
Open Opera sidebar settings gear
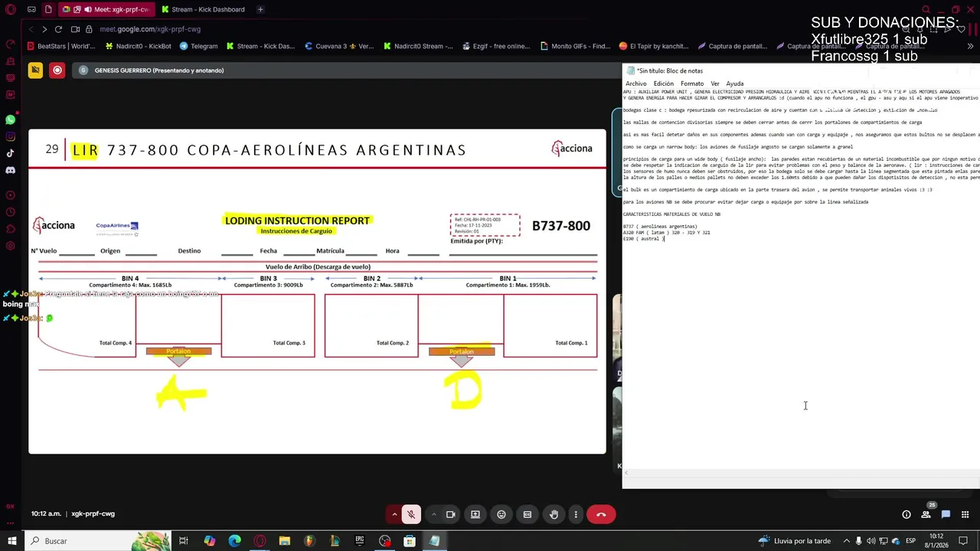pyautogui.click(x=10, y=246)
